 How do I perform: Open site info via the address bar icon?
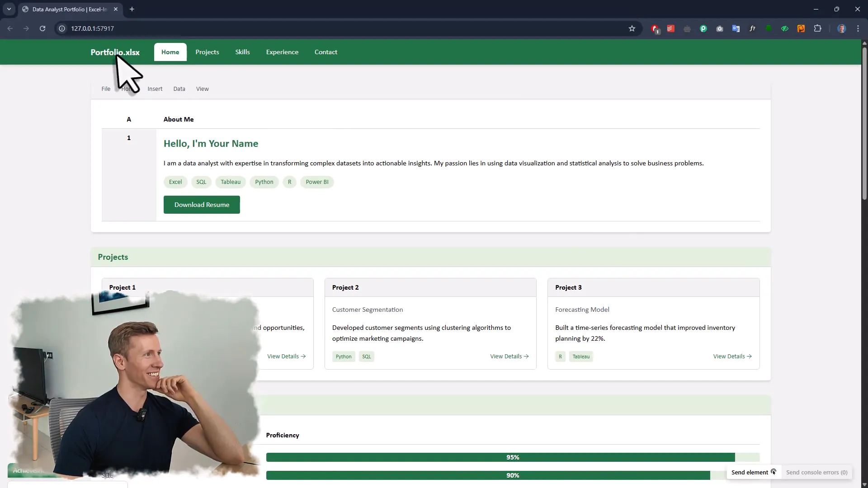61,28
